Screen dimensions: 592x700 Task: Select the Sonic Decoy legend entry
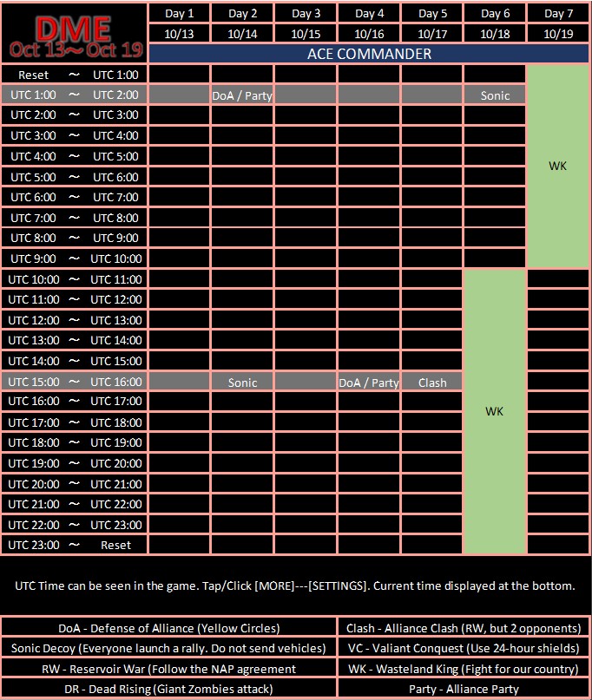click(169, 648)
